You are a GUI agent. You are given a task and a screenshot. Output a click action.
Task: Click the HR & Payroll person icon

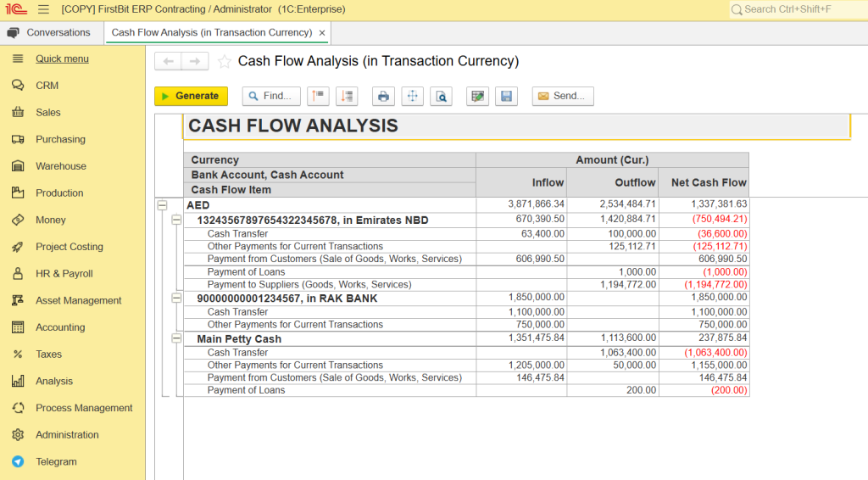(18, 273)
